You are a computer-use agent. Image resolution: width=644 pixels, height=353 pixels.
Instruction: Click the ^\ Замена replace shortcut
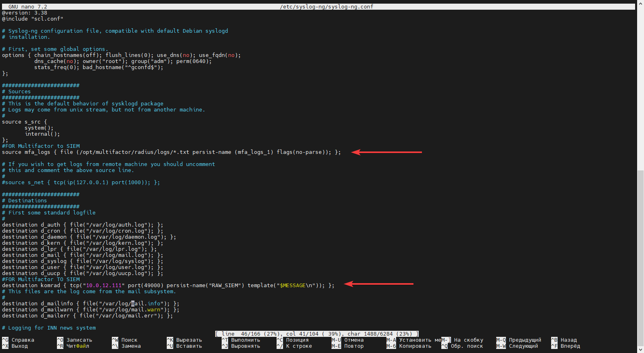pyautogui.click(x=126, y=346)
